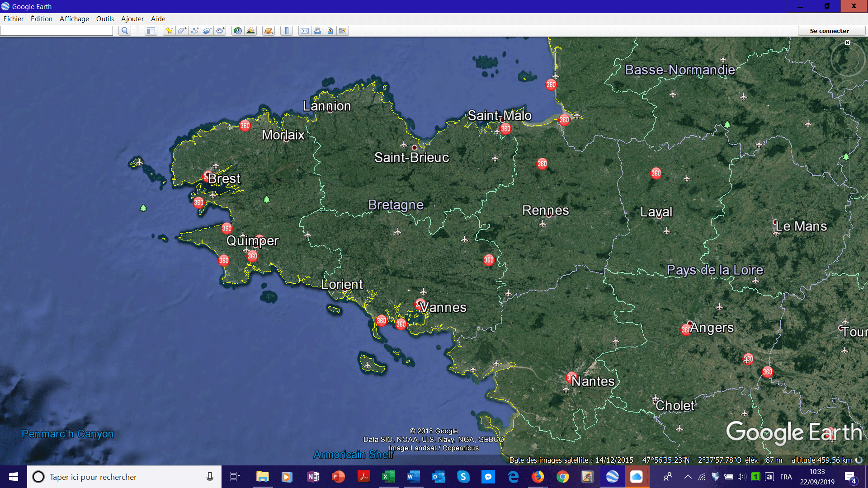Open the Add path tool
The height and width of the screenshot is (488, 868).
(x=194, y=31)
